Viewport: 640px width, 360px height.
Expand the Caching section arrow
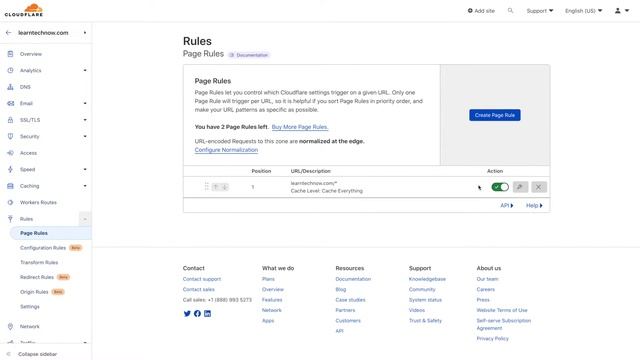coord(85,186)
